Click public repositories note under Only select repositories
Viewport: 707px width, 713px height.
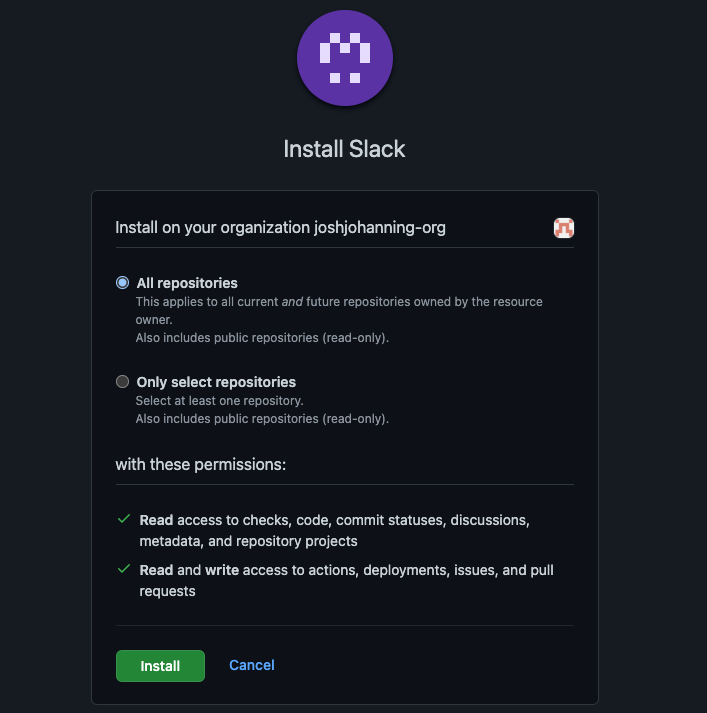coord(262,418)
